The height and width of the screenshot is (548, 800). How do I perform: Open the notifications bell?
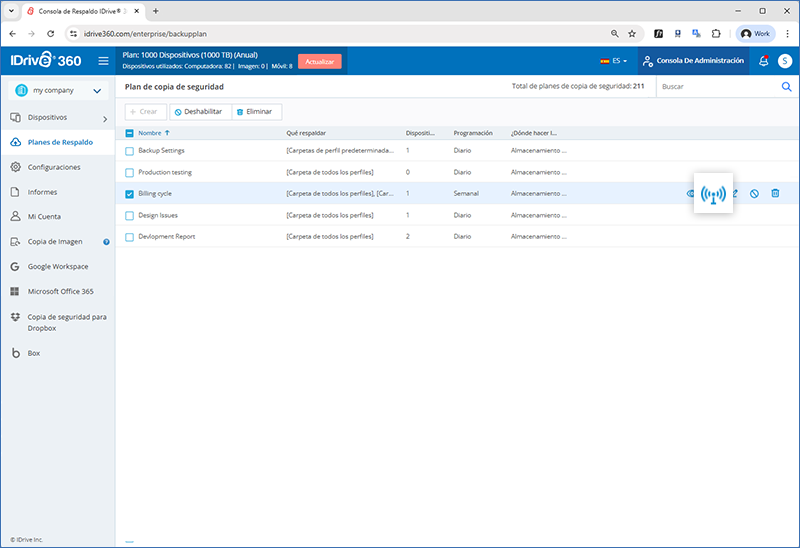(x=764, y=61)
